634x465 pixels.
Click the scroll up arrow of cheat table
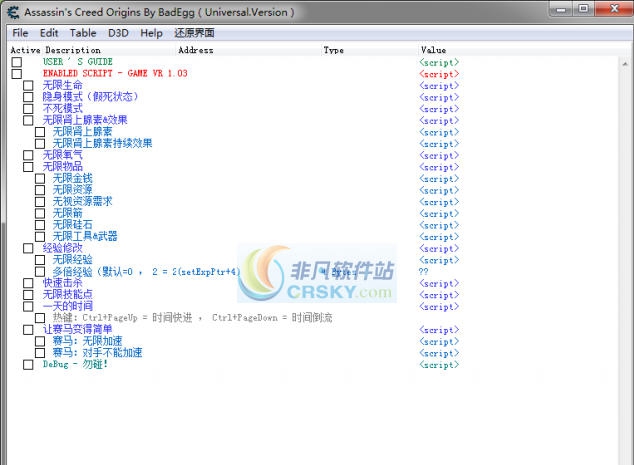pyautogui.click(x=625, y=63)
